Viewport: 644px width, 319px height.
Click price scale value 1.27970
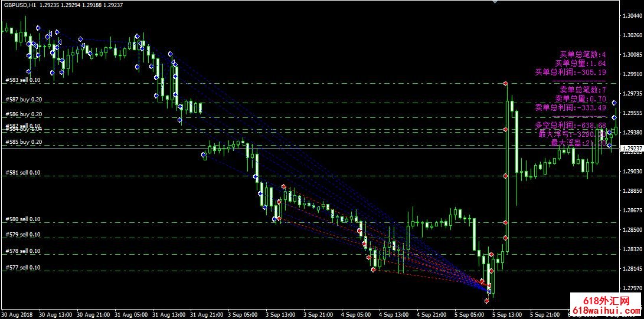click(x=633, y=288)
